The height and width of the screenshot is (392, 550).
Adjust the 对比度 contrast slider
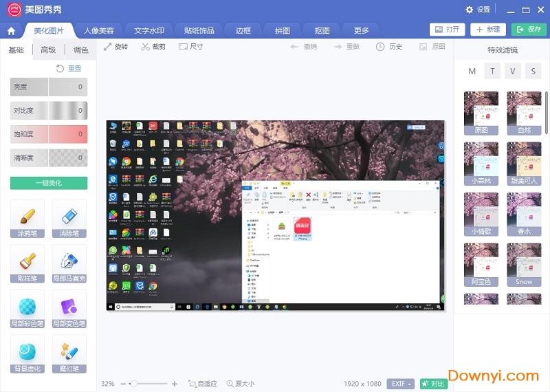click(49, 111)
